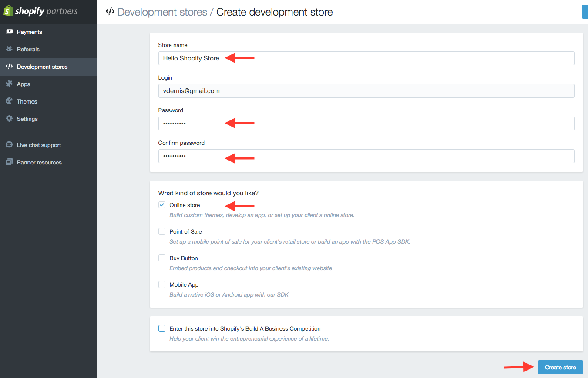Click the 'Create development store' page title
The height and width of the screenshot is (378, 588).
coord(275,12)
